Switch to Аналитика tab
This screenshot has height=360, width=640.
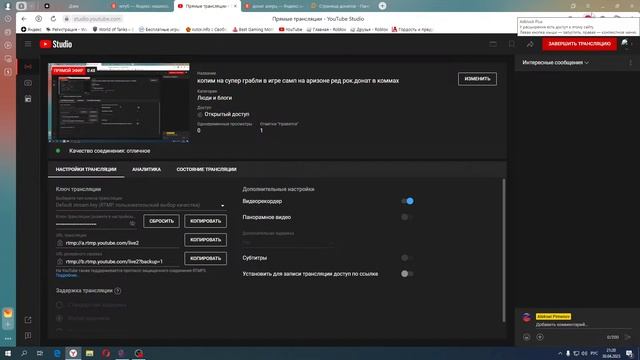click(x=147, y=169)
